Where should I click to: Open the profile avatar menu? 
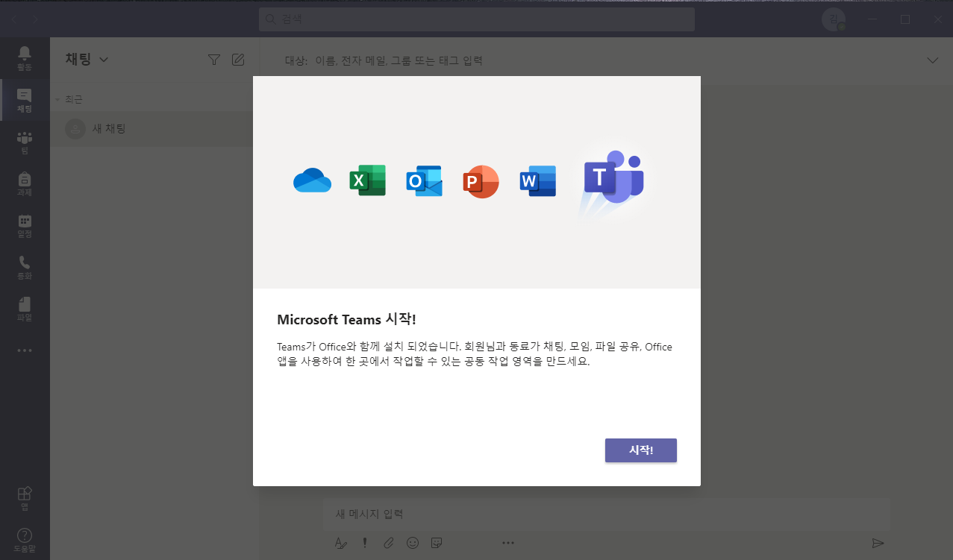834,19
